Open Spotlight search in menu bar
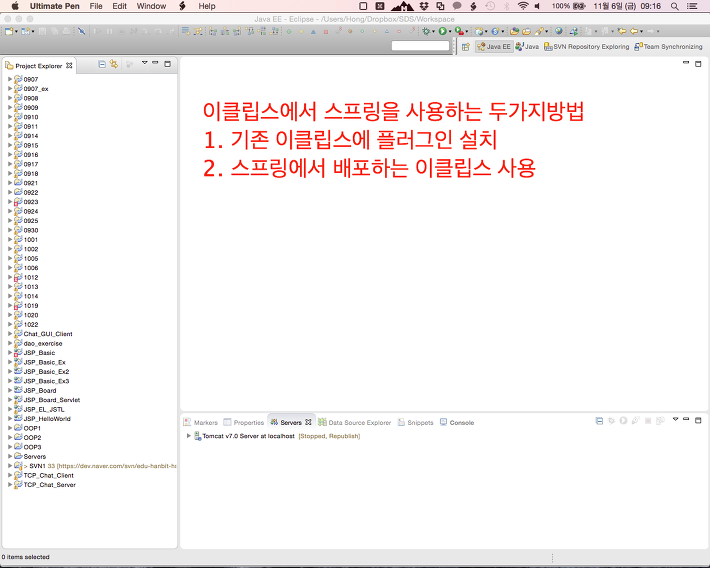 [x=675, y=6]
